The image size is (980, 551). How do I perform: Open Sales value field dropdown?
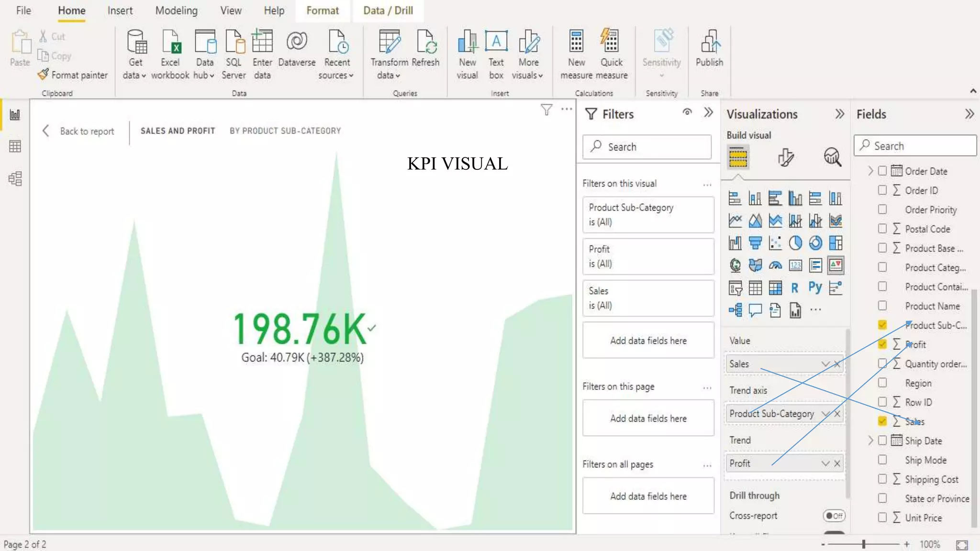(825, 364)
